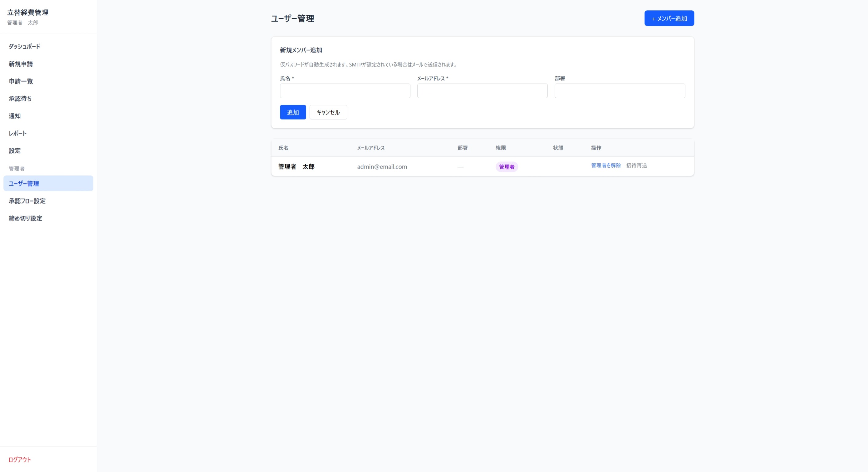This screenshot has width=868, height=472.
Task: Go to 承認待ち approvals
Action: click(x=20, y=98)
